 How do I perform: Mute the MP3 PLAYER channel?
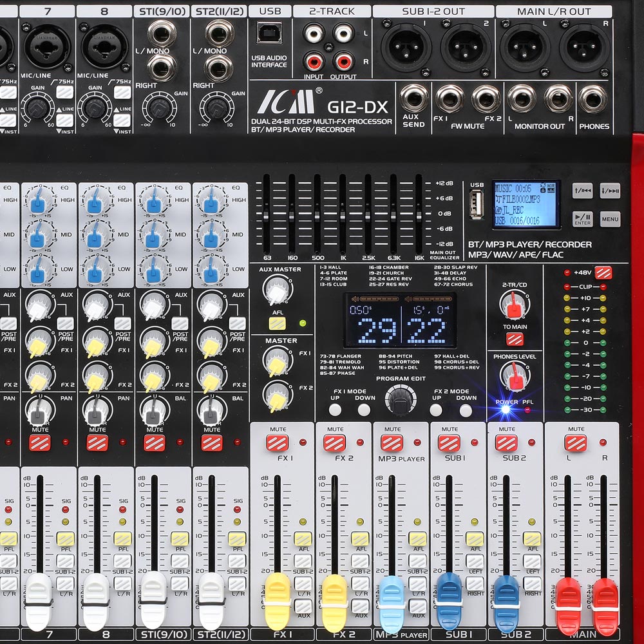coord(392,443)
